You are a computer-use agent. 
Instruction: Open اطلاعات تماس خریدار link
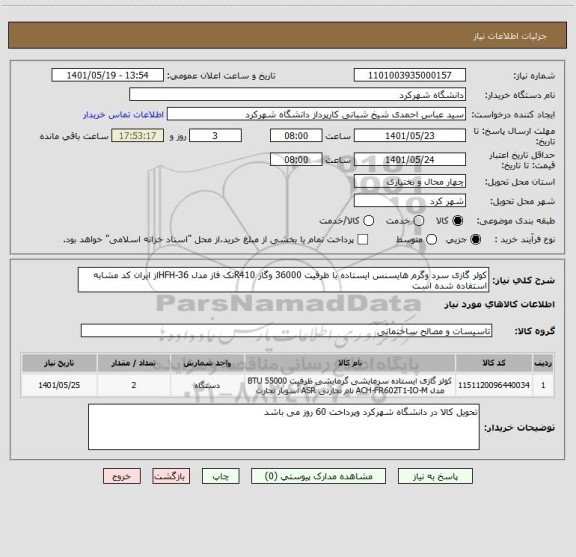coord(123,115)
